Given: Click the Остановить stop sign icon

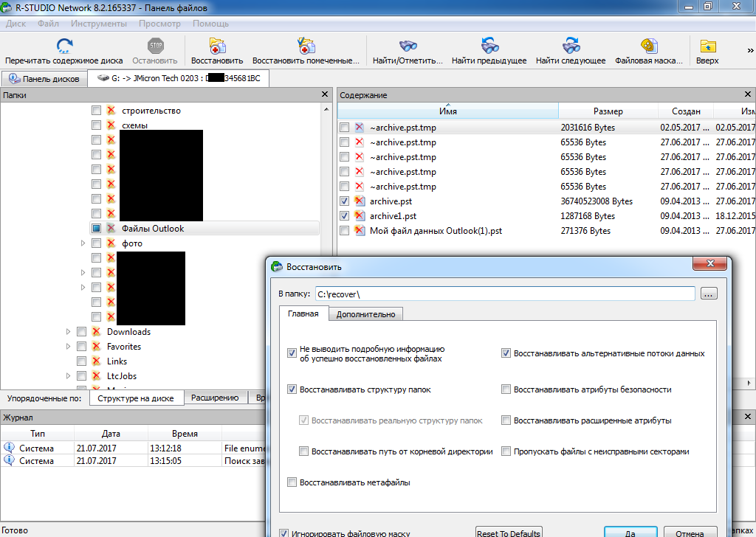Looking at the screenshot, I should click(x=155, y=45).
